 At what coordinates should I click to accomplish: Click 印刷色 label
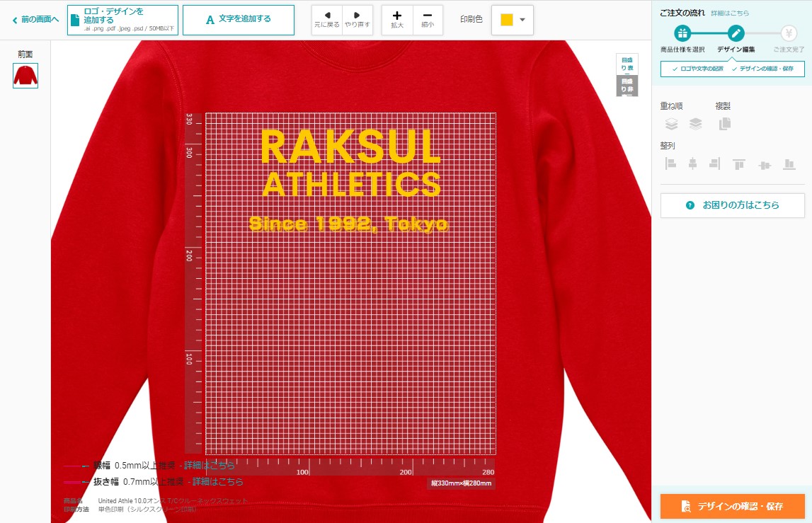[471, 19]
